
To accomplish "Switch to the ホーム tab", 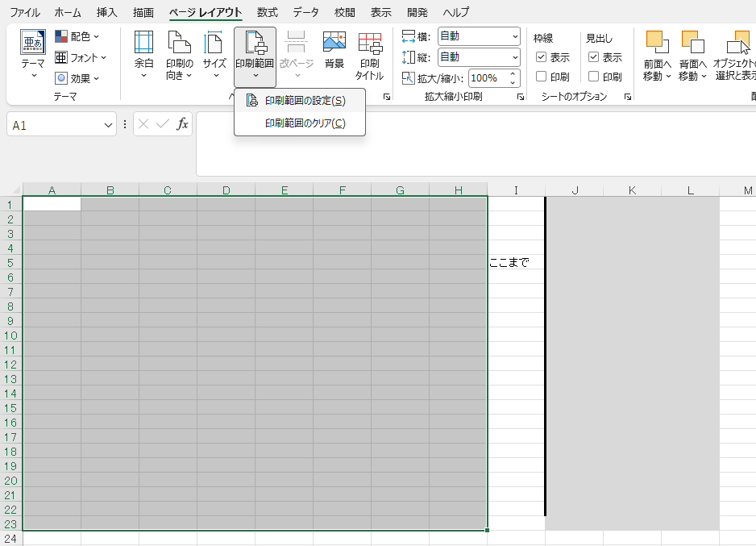I will point(68,13).
